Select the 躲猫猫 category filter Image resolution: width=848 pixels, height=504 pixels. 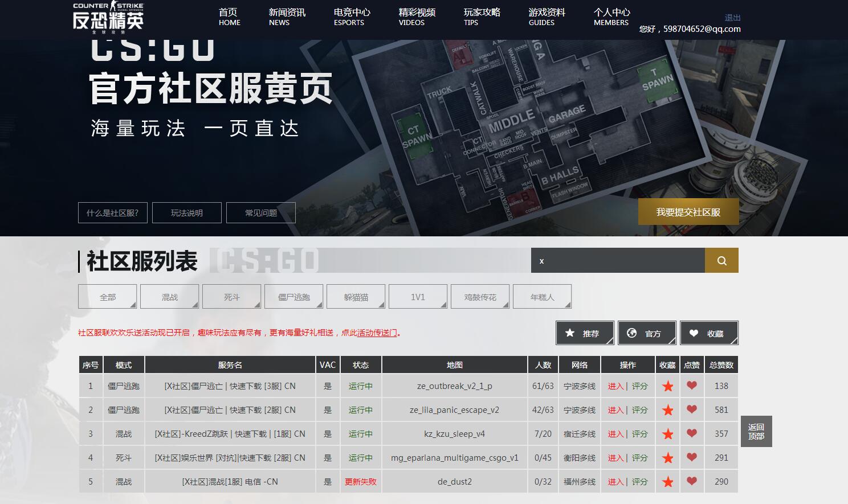(x=356, y=296)
